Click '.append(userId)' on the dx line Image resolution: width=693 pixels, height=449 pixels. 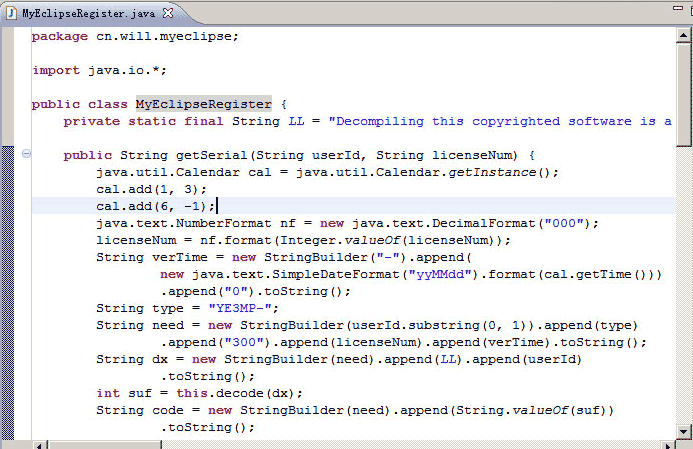click(523, 359)
